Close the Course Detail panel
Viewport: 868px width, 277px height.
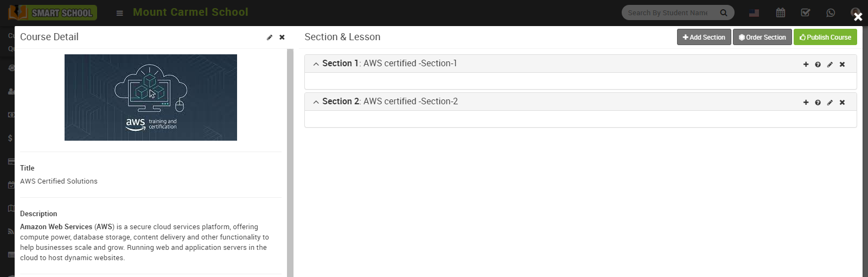pos(282,37)
